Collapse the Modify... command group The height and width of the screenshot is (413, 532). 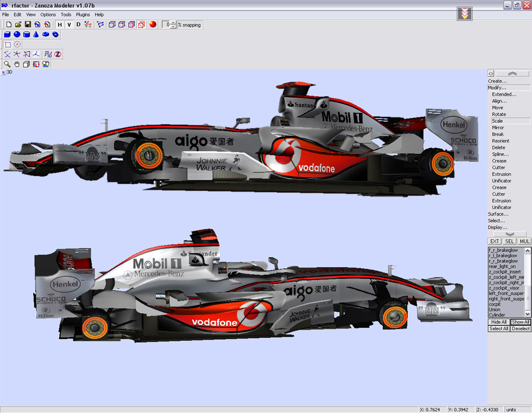click(x=508, y=87)
